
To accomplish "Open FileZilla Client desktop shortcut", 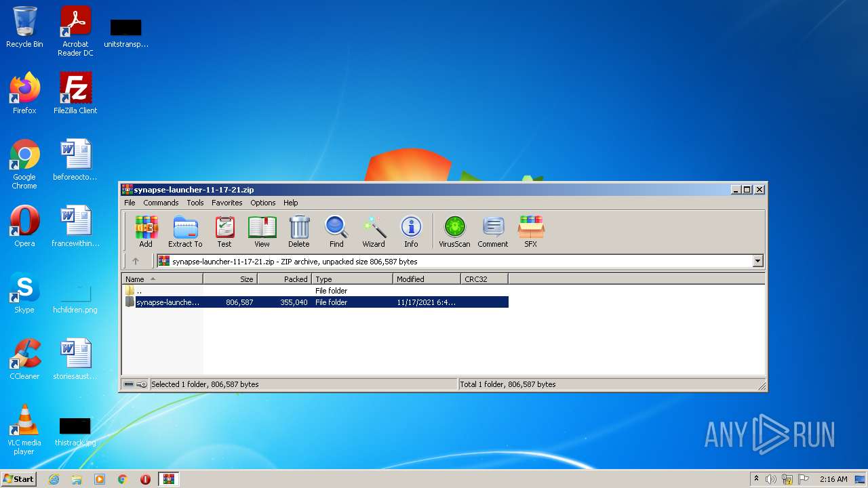I will [75, 94].
